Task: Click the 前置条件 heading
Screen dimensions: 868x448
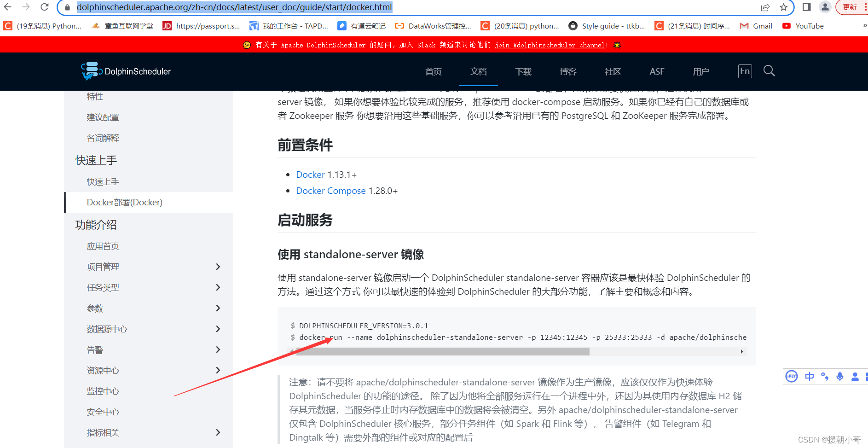Action: 305,145
